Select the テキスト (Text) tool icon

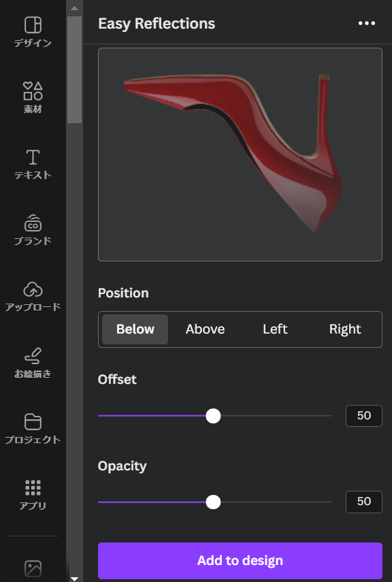click(x=33, y=157)
